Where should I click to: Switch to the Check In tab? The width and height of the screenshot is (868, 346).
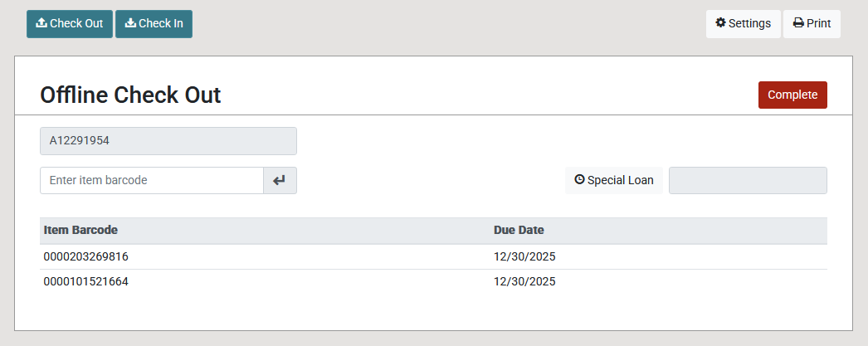point(154,24)
